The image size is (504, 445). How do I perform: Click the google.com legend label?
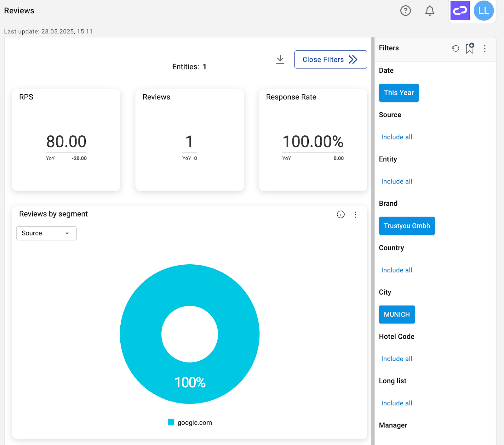[195, 423]
